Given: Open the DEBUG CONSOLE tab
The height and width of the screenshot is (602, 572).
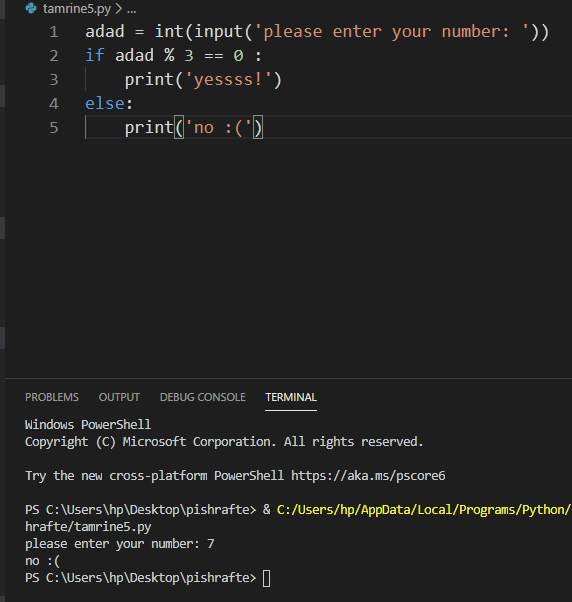Looking at the screenshot, I should pyautogui.click(x=203, y=397).
